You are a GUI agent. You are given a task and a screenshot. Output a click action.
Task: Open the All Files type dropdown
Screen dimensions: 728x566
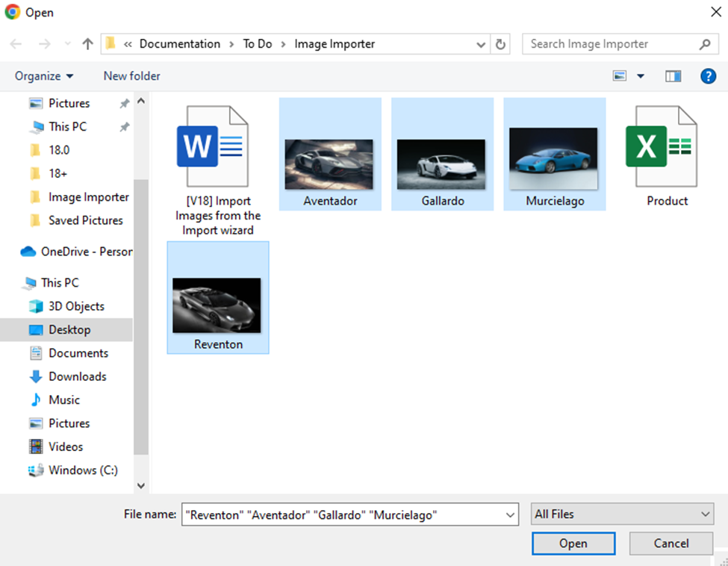622,514
